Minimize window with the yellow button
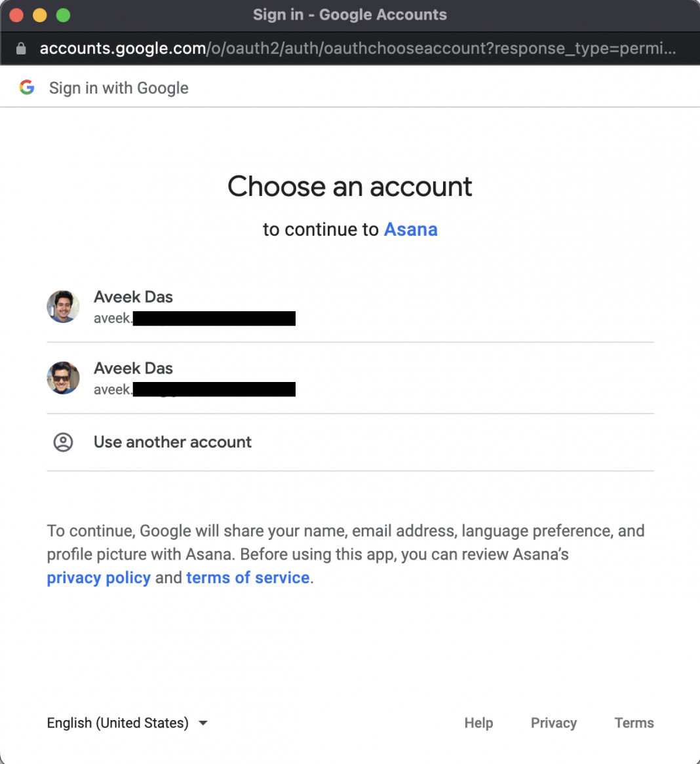Image resolution: width=700 pixels, height=764 pixels. coord(40,15)
